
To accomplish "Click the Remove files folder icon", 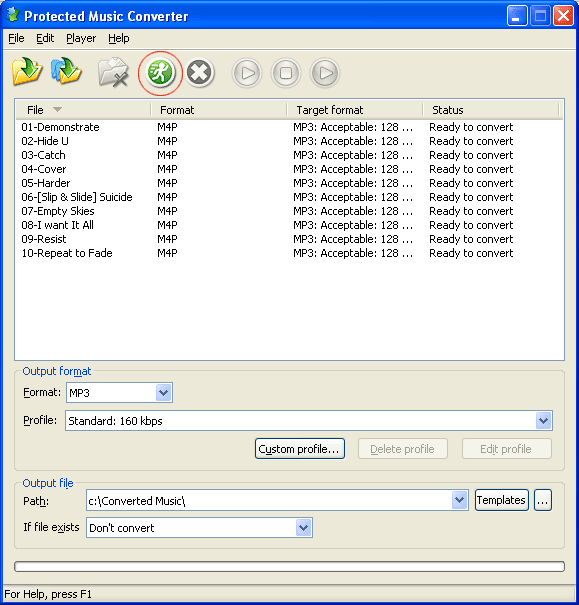I will (x=113, y=72).
